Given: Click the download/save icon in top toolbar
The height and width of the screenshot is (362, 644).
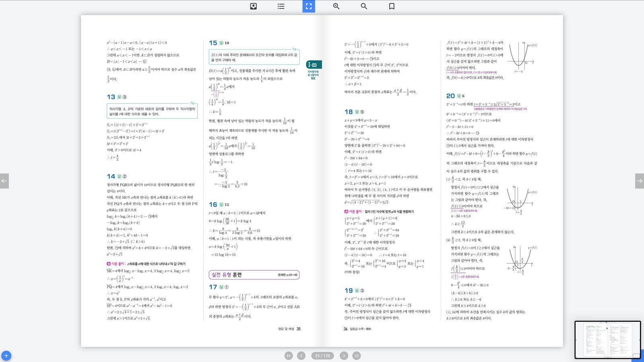Looking at the screenshot, I should [254, 6].
